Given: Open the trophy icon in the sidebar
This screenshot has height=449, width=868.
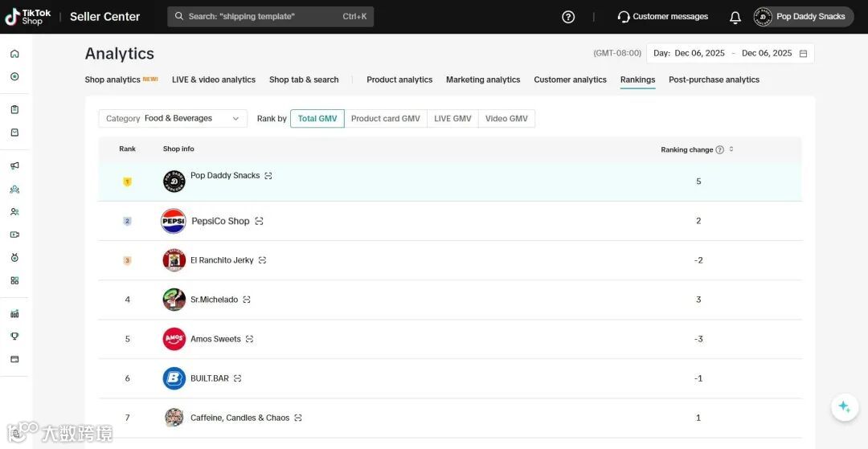Looking at the screenshot, I should point(15,337).
